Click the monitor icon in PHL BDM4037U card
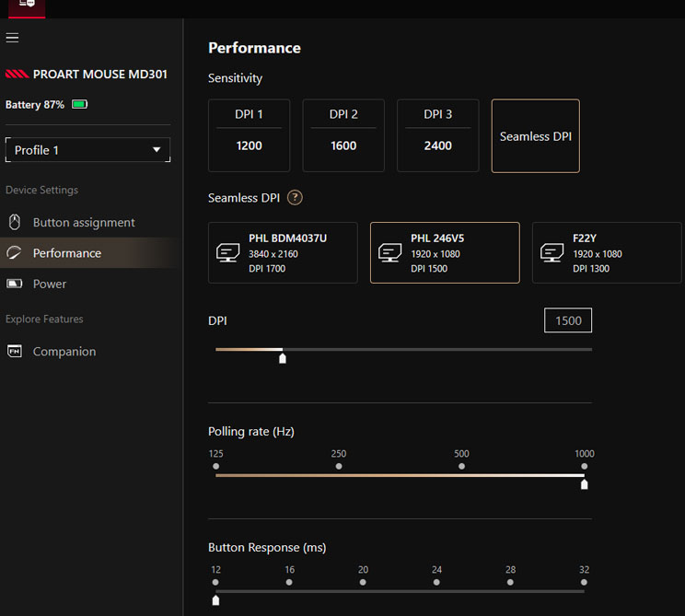 pyautogui.click(x=227, y=252)
